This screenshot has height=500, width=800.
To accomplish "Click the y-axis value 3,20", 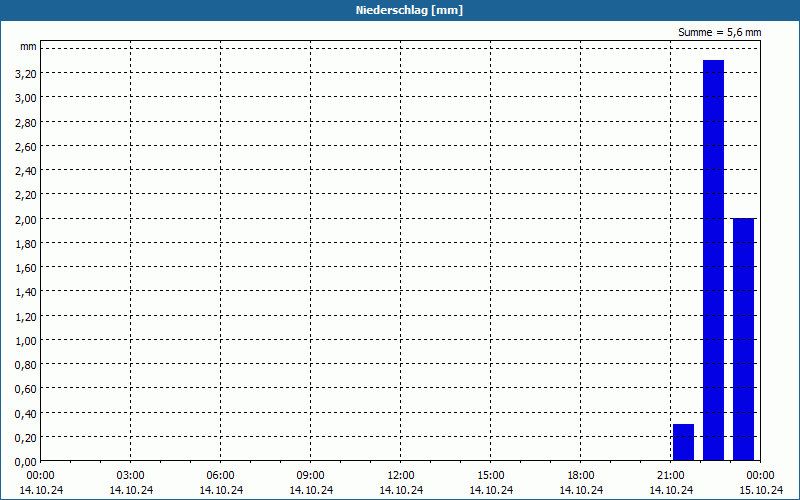I will click(x=26, y=74).
